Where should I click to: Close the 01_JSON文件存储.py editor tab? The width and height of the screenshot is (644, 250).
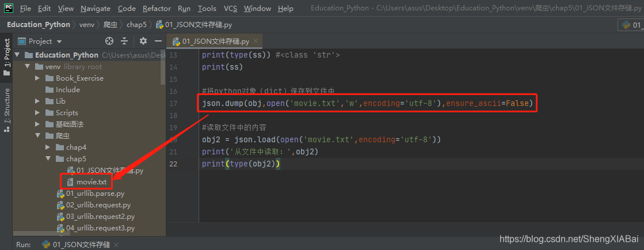click(x=256, y=41)
